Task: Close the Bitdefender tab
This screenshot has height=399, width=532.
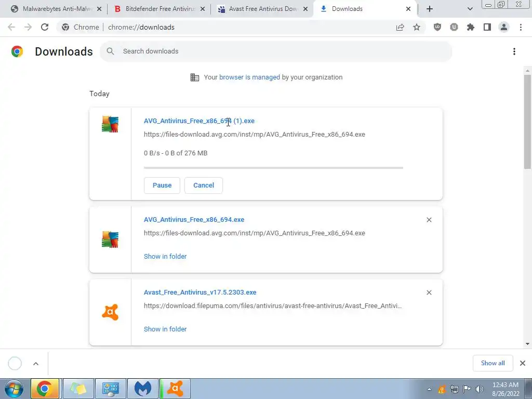Action: [x=203, y=9]
